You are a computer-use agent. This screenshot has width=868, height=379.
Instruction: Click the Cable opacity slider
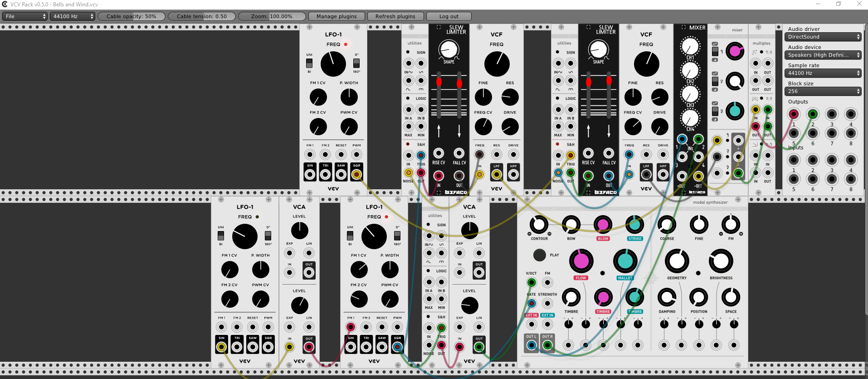(x=132, y=16)
